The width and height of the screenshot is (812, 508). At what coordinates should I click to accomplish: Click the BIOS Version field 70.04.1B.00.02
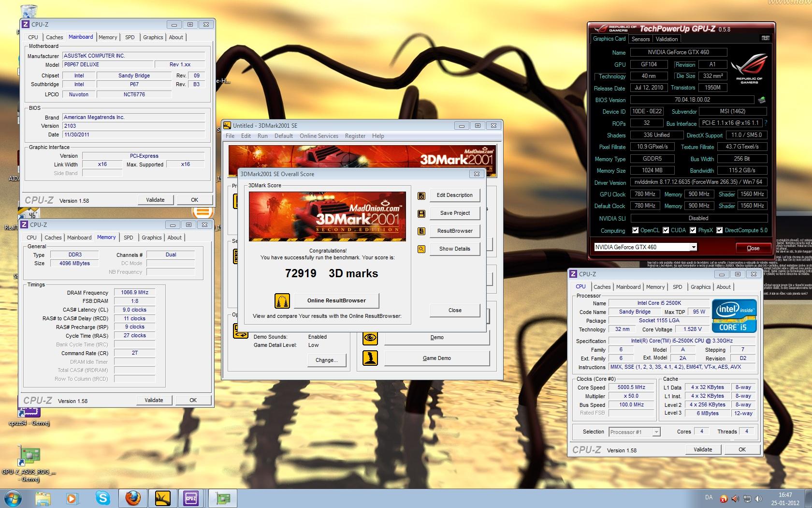click(x=692, y=100)
